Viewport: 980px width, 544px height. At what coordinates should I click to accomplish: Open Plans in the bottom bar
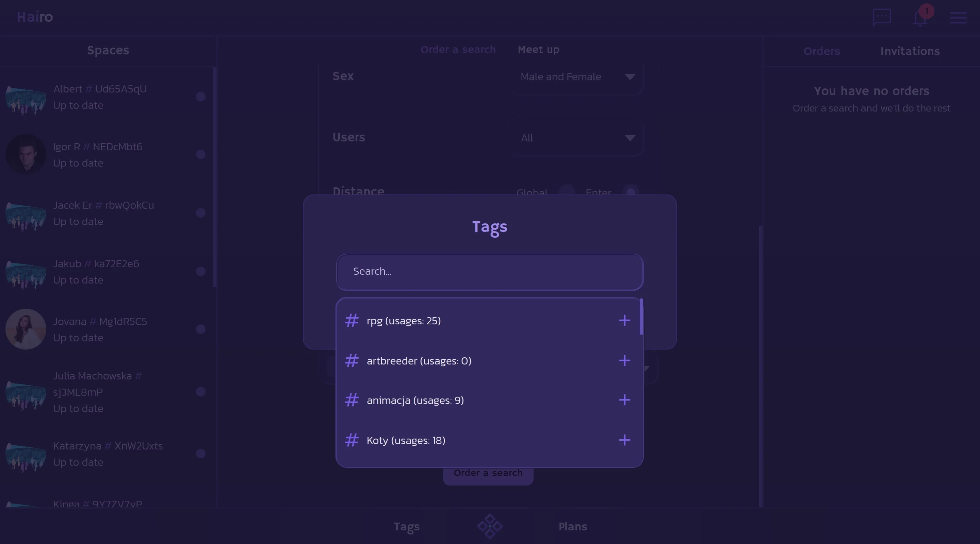click(573, 527)
